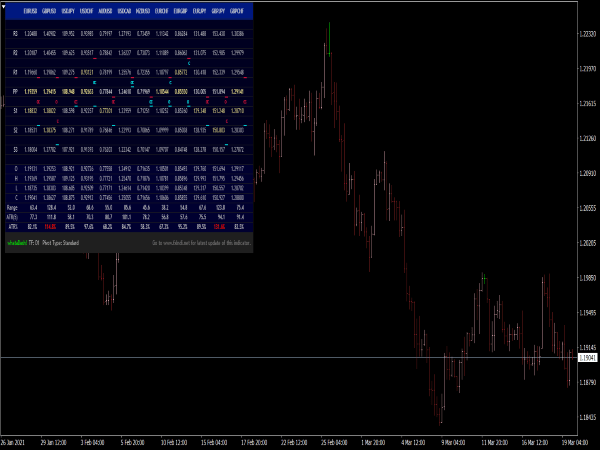
Task: Click the '19 Mar 04:00' time axis label
Action: (x=574, y=443)
